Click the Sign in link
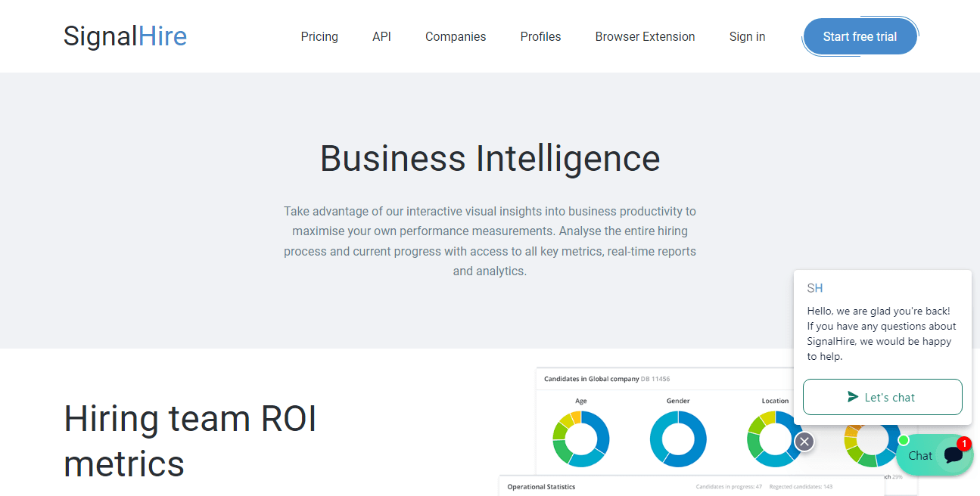980x496 pixels. [747, 36]
